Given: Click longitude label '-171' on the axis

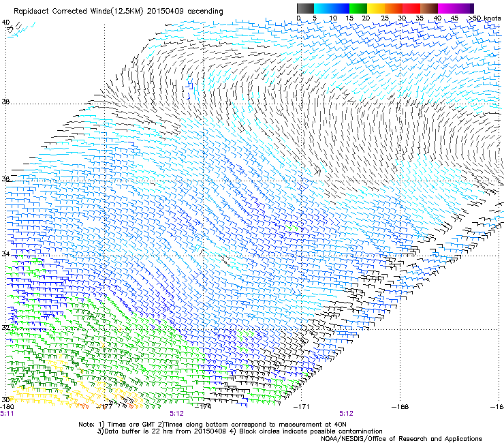Looking at the screenshot, I should point(302,407).
